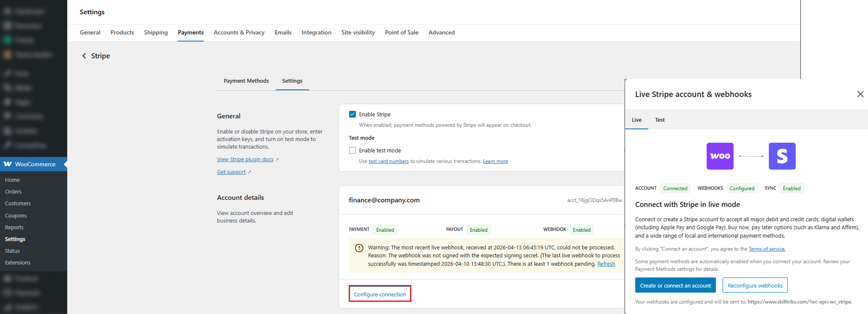Click Create or connect an account button
This screenshot has width=868, height=314.
click(676, 285)
